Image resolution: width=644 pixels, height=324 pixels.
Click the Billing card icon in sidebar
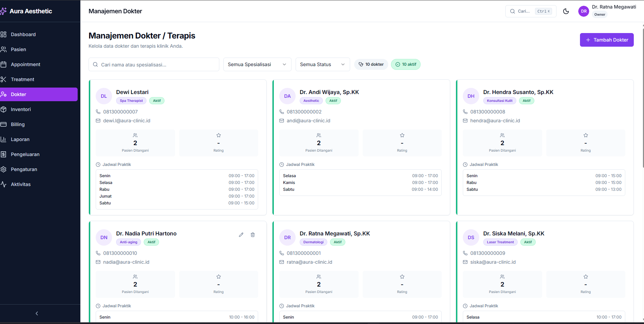click(4, 124)
